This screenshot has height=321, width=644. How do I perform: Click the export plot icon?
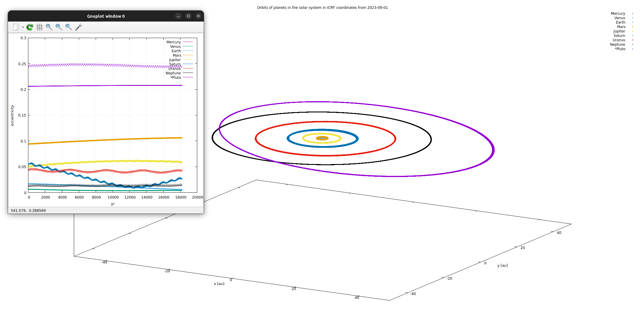pos(16,27)
